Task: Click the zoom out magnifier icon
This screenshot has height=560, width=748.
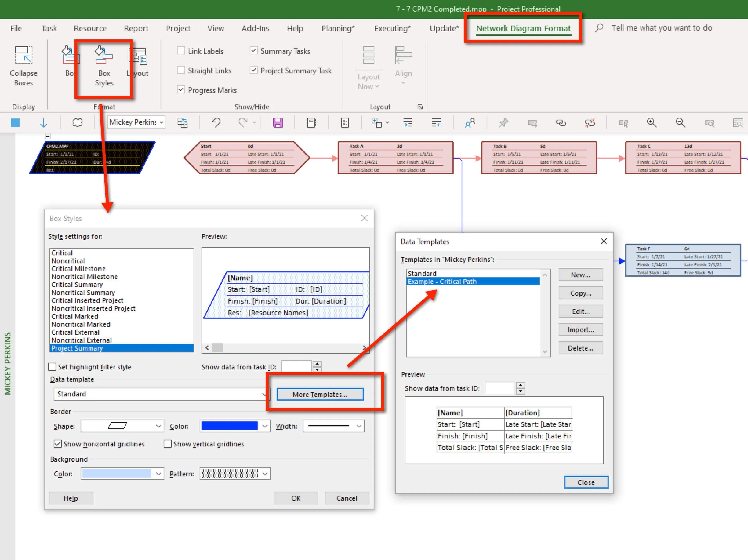Action: pyautogui.click(x=680, y=122)
